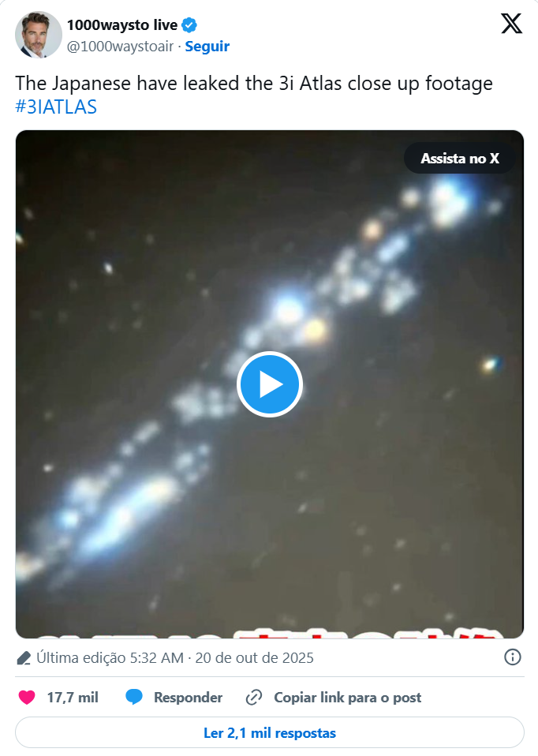Open the @1000waystoair handle
This screenshot has height=756, width=538.
tap(120, 47)
